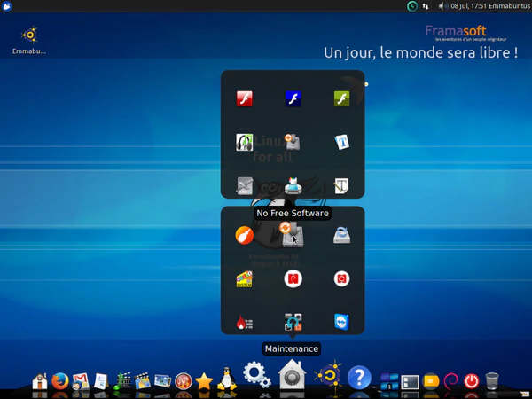Click the orange broom cleaner icon
Screen dimensions: 532x399
click(x=244, y=235)
